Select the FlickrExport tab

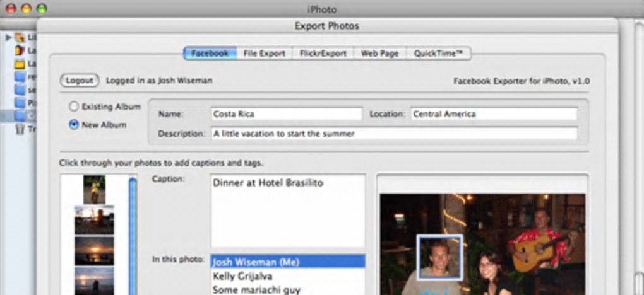pyautogui.click(x=323, y=54)
